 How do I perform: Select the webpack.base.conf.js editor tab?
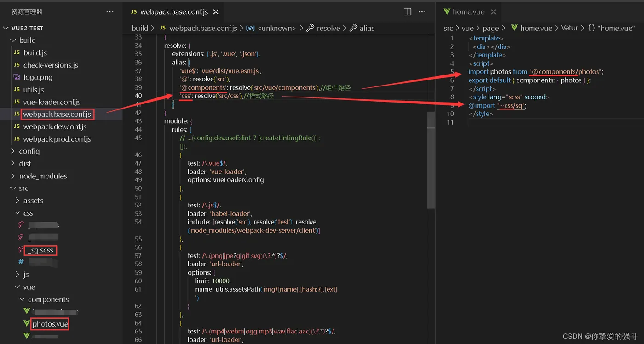pos(173,12)
